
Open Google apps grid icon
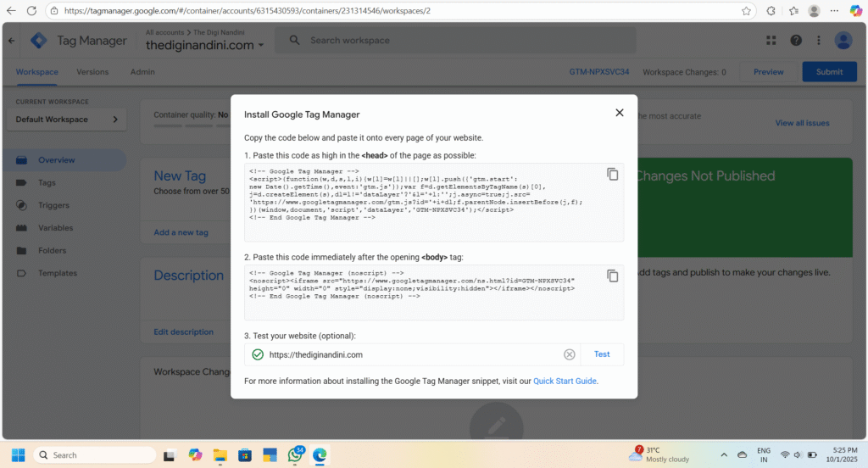tap(771, 41)
